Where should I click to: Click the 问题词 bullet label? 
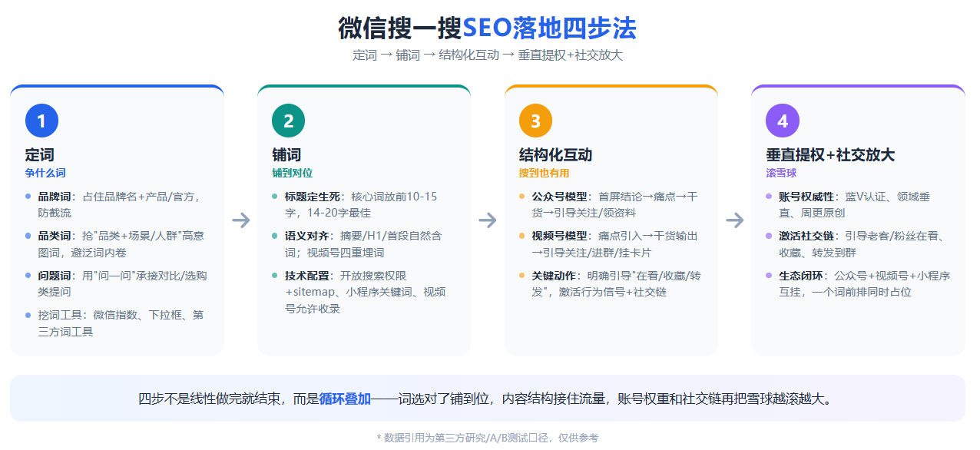click(53, 275)
